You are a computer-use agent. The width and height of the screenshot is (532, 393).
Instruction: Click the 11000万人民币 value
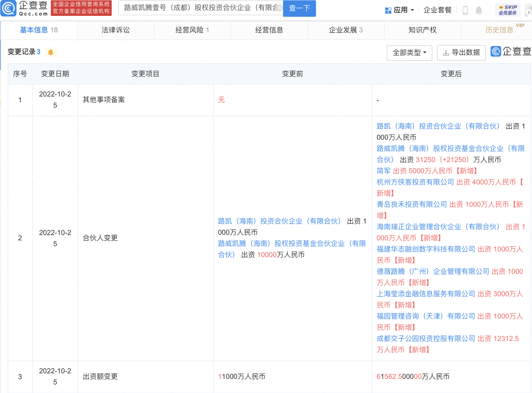(x=242, y=377)
